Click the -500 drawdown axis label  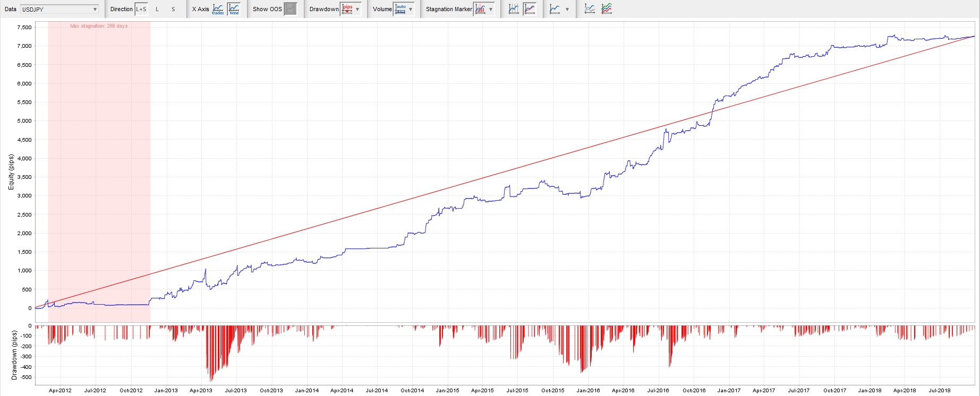click(25, 378)
